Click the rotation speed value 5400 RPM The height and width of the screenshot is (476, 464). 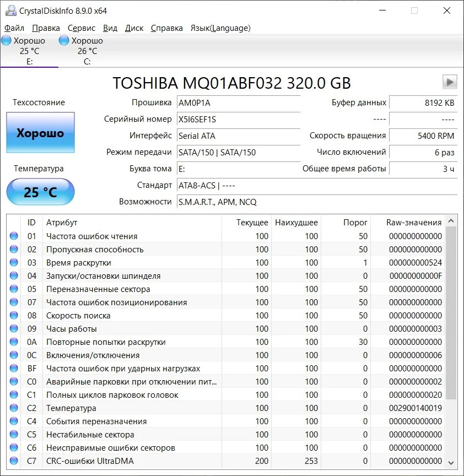point(423,136)
